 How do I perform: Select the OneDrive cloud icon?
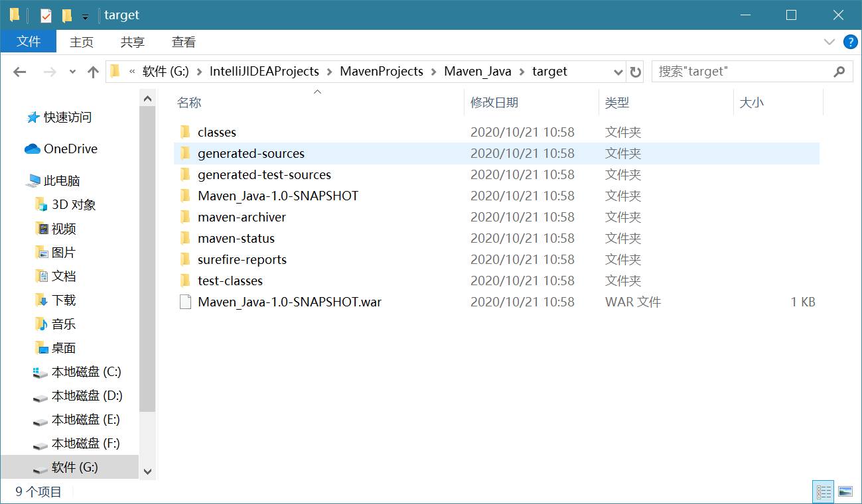click(x=33, y=149)
